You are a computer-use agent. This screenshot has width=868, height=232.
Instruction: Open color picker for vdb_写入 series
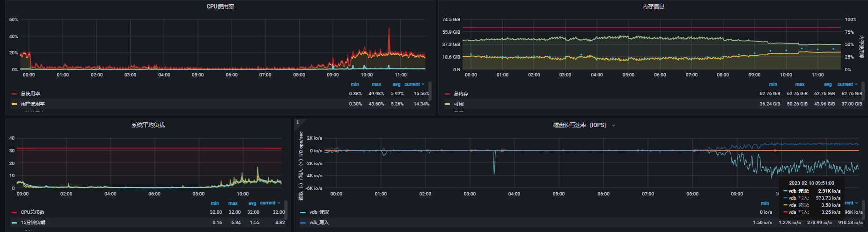click(303, 223)
